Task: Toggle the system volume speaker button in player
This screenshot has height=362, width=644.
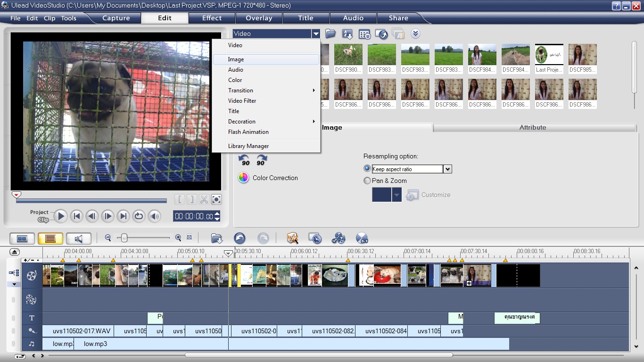Action: [x=154, y=216]
